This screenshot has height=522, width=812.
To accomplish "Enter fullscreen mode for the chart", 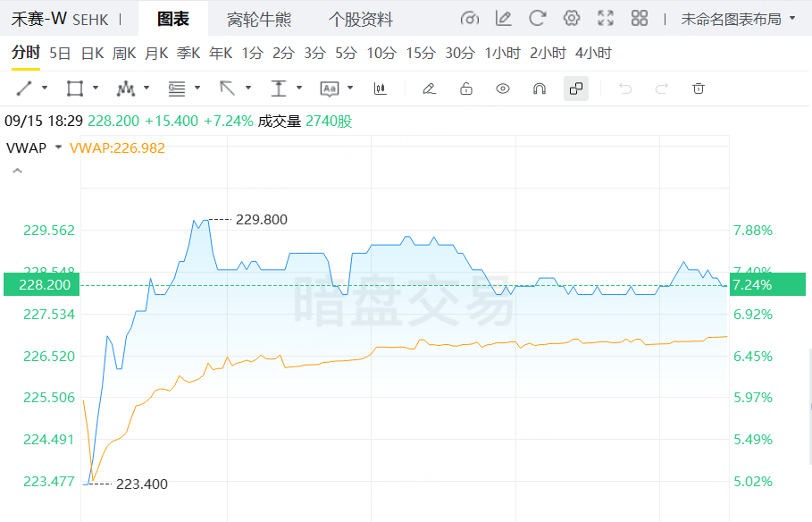I will pos(606,19).
